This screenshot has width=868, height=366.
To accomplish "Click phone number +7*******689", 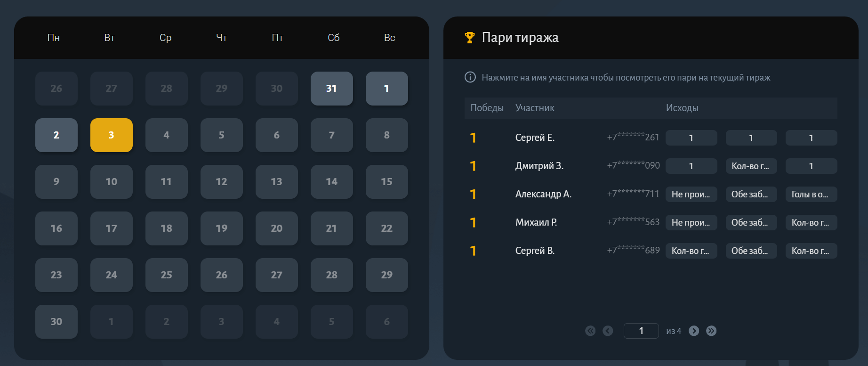I will 633,250.
